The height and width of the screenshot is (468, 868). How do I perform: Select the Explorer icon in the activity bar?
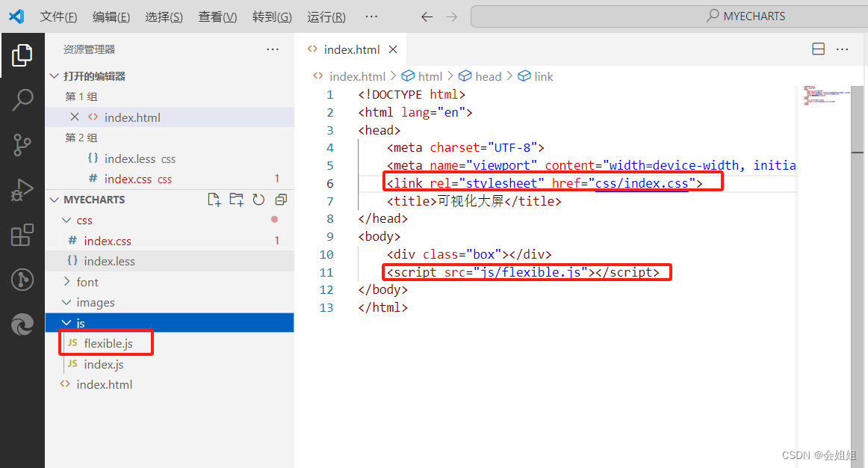click(22, 54)
